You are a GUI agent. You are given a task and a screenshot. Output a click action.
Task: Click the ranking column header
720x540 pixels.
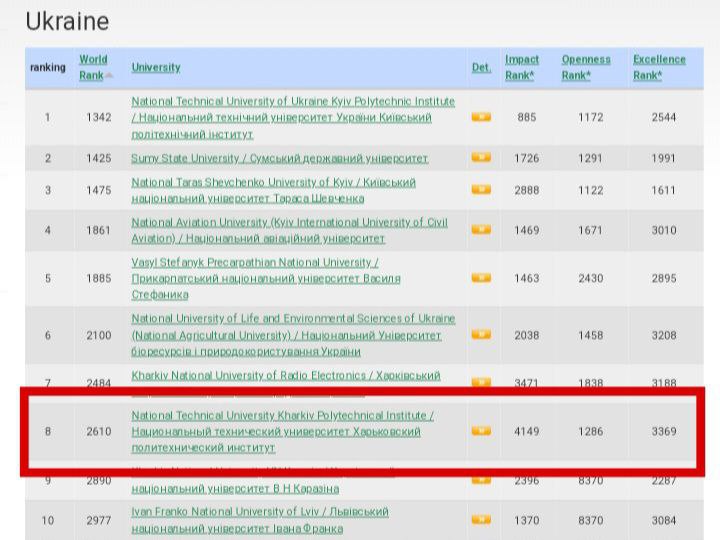click(48, 67)
